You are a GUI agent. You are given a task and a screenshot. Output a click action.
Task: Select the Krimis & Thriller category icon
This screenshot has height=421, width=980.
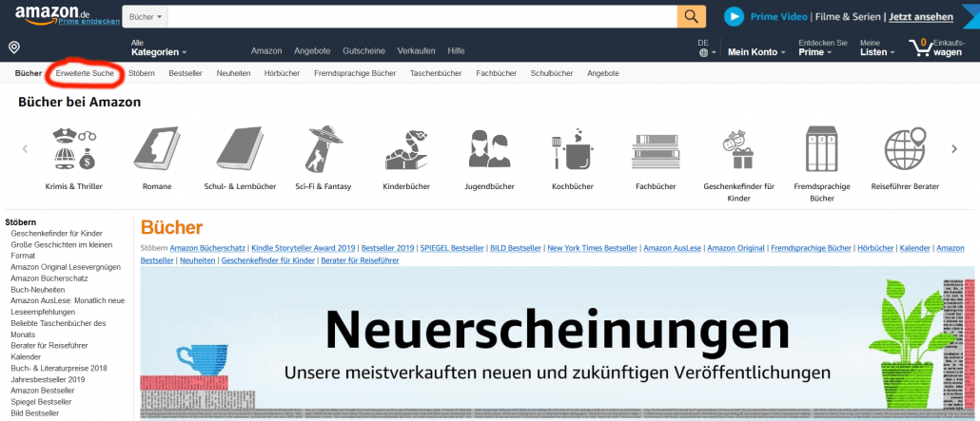(73, 149)
